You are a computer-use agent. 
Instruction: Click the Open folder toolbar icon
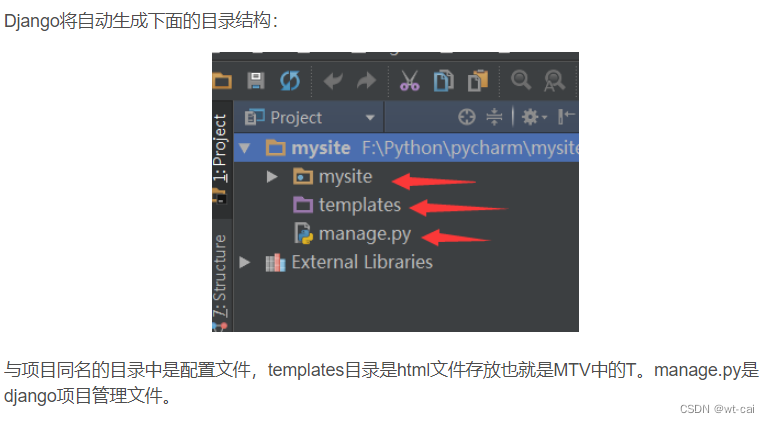tap(222, 80)
